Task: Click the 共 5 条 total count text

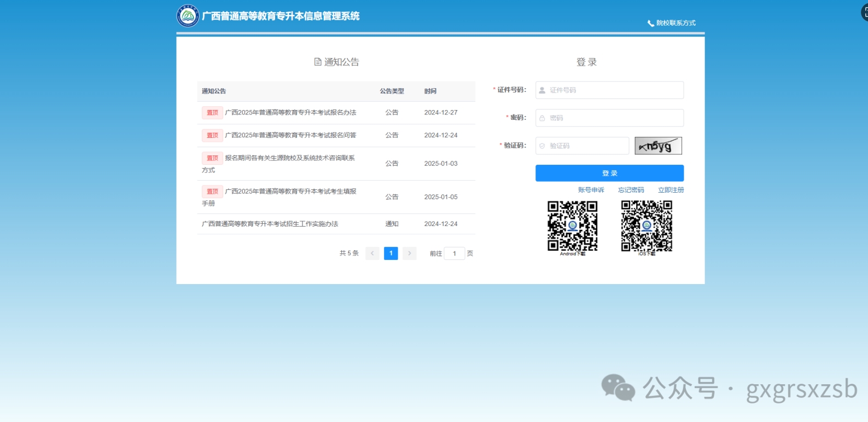Action: tap(349, 253)
